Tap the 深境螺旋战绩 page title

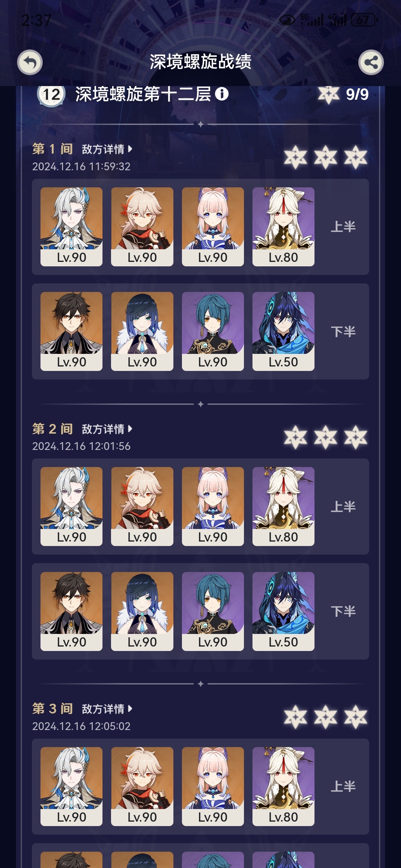pyautogui.click(x=200, y=62)
